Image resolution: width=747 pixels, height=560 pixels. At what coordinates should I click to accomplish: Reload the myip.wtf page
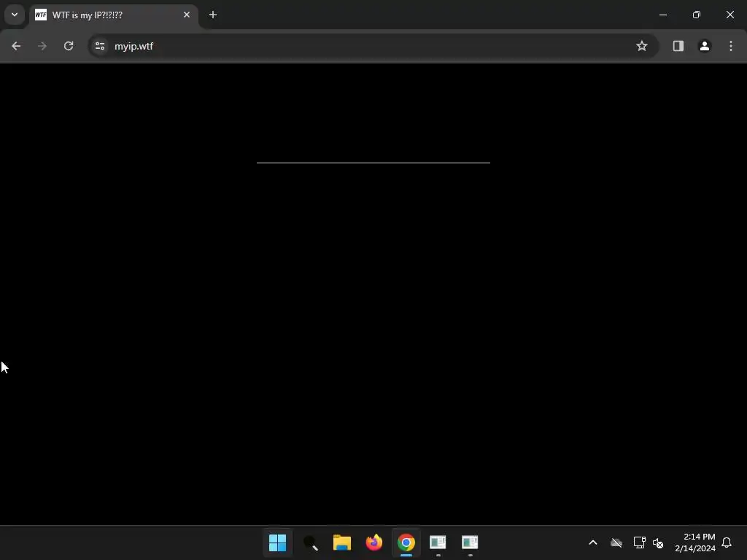(x=69, y=46)
